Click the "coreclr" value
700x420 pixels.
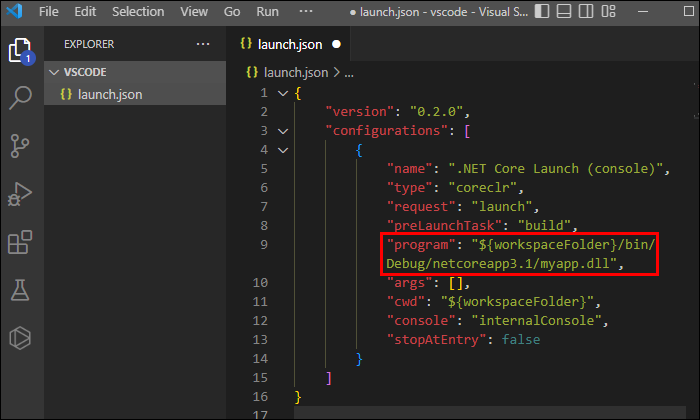[482, 187]
